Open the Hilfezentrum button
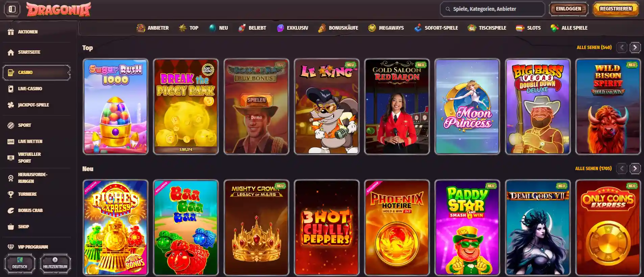644x277 pixels. [x=55, y=263]
